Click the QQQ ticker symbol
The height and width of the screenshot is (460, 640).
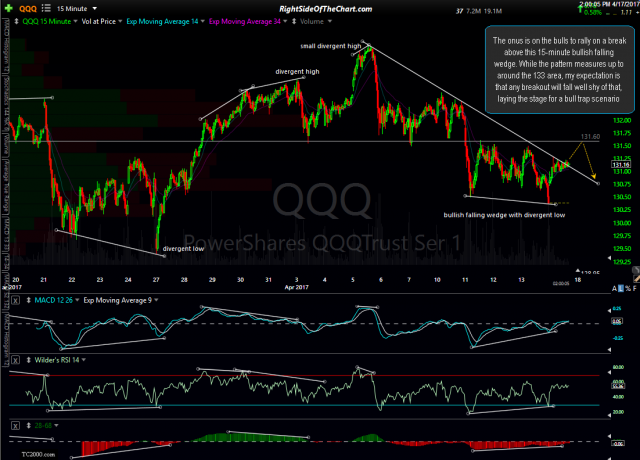point(28,9)
